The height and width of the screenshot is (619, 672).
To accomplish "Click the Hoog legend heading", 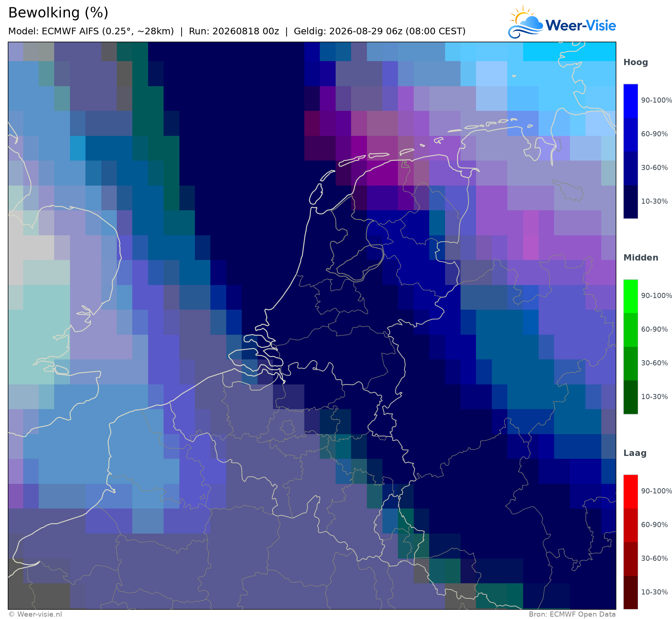I will click(636, 63).
